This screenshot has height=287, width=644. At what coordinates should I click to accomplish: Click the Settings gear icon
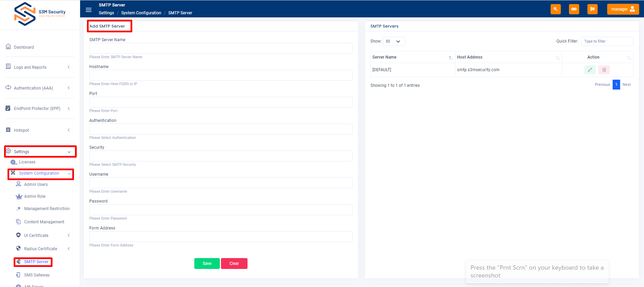point(9,151)
